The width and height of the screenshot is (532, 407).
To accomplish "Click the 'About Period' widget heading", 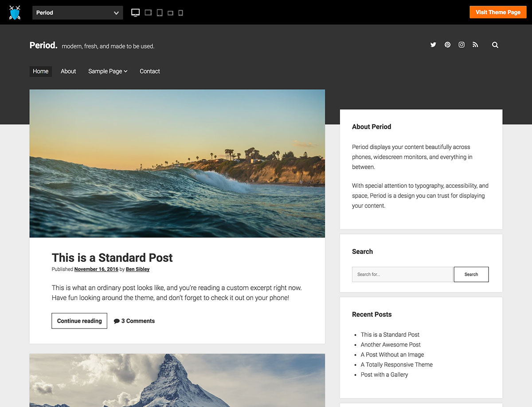I will click(x=372, y=127).
